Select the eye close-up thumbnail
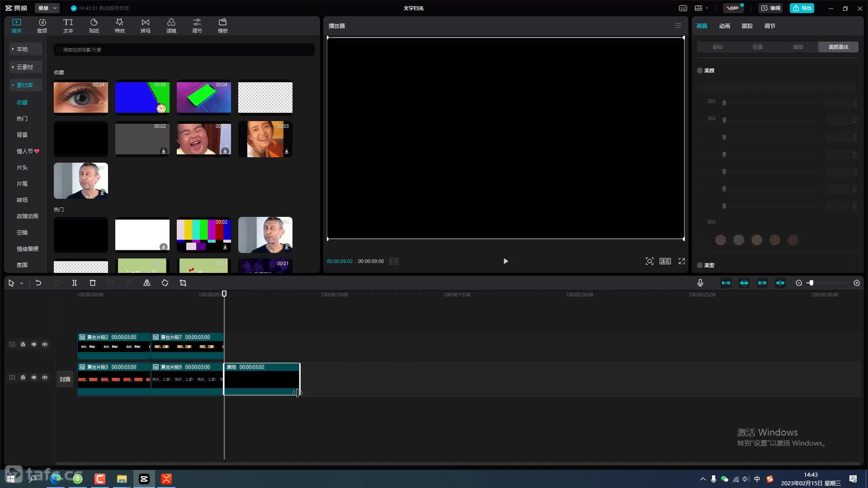 [81, 97]
